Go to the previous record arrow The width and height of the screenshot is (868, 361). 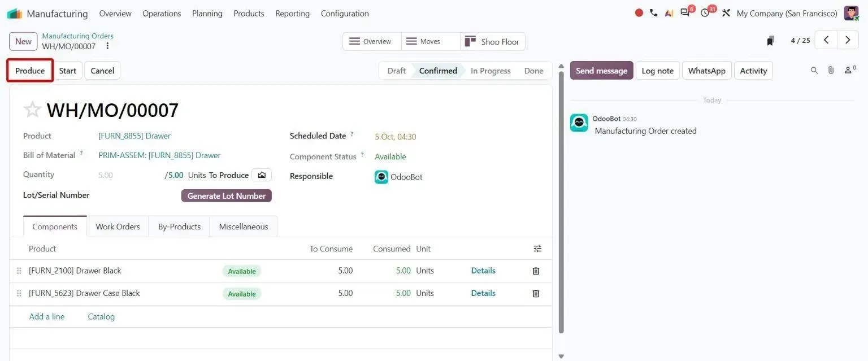(826, 40)
